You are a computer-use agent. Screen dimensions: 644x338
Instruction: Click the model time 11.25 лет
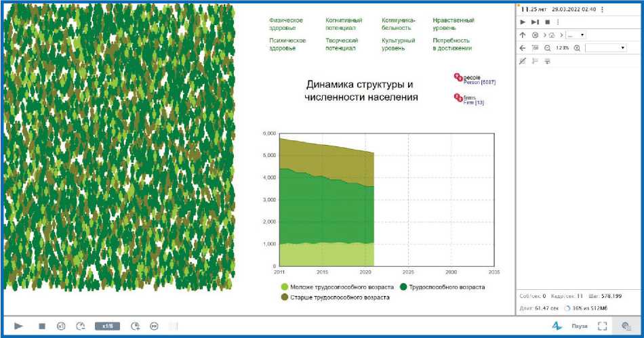(534, 9)
